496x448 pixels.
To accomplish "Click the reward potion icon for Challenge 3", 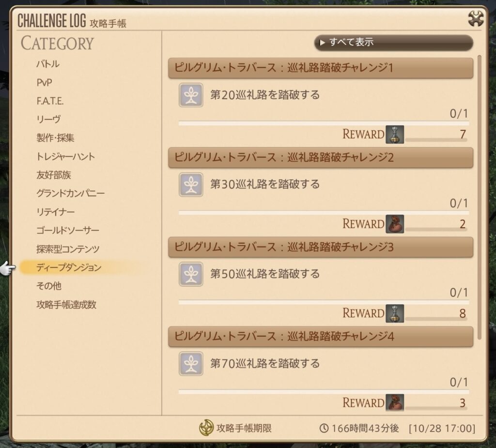I will point(394,313).
